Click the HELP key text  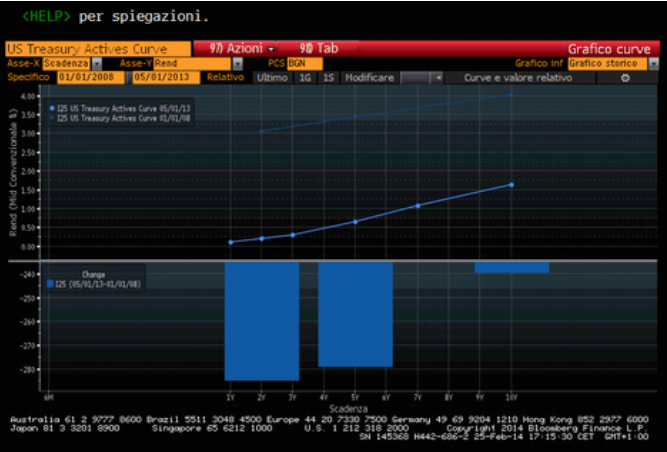(x=46, y=17)
